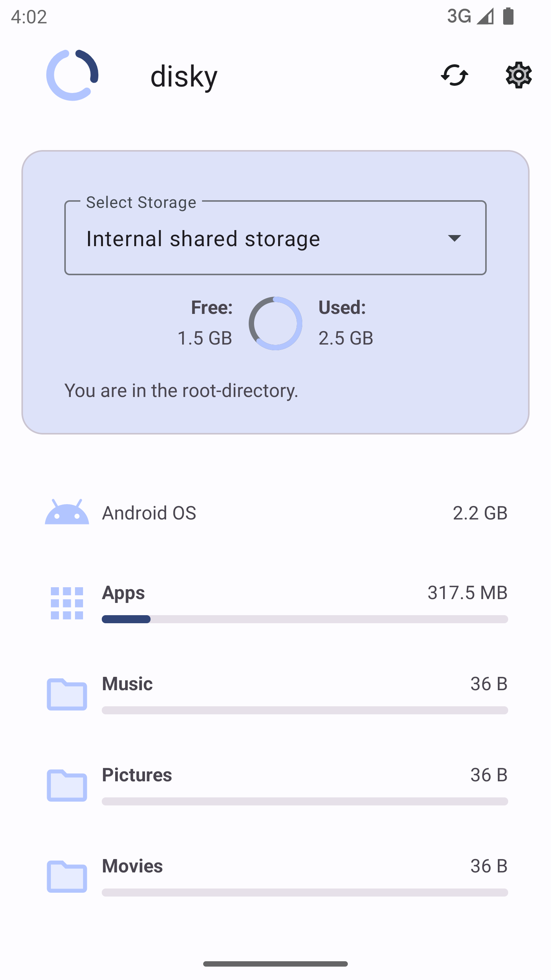Open the Apps entry
The height and width of the screenshot is (980, 551).
pyautogui.click(x=123, y=593)
